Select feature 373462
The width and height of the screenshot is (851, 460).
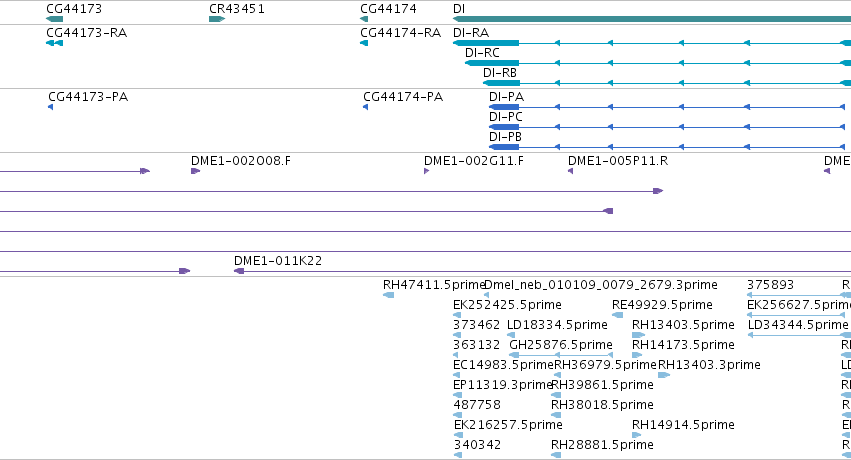[476, 325]
